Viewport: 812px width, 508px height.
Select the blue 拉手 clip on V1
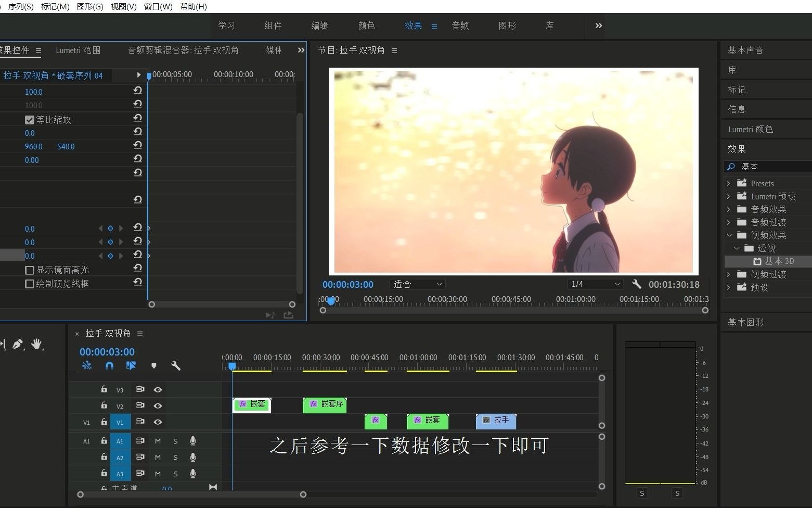(x=496, y=421)
